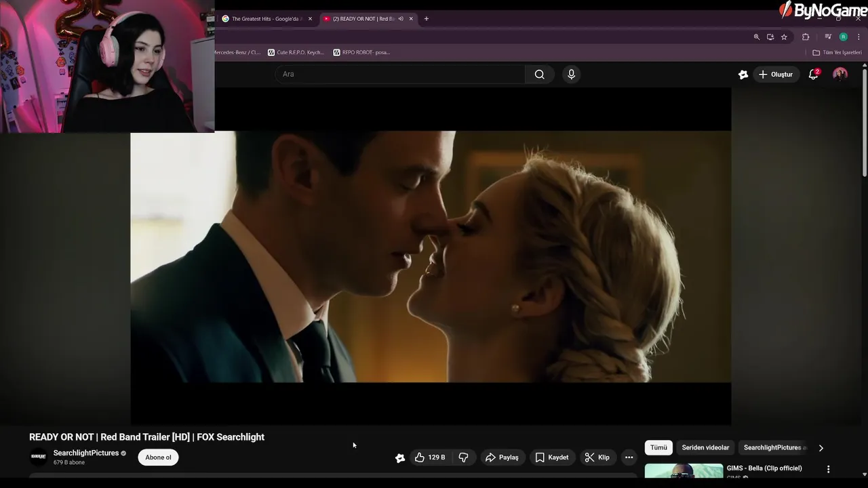This screenshot has height=488, width=868.
Task: Open the GIMS - Bella video thumbnail
Action: click(684, 472)
